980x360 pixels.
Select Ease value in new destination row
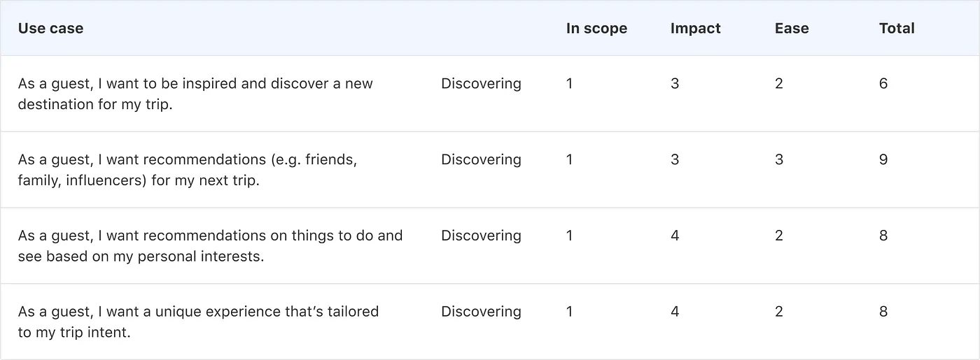[779, 84]
